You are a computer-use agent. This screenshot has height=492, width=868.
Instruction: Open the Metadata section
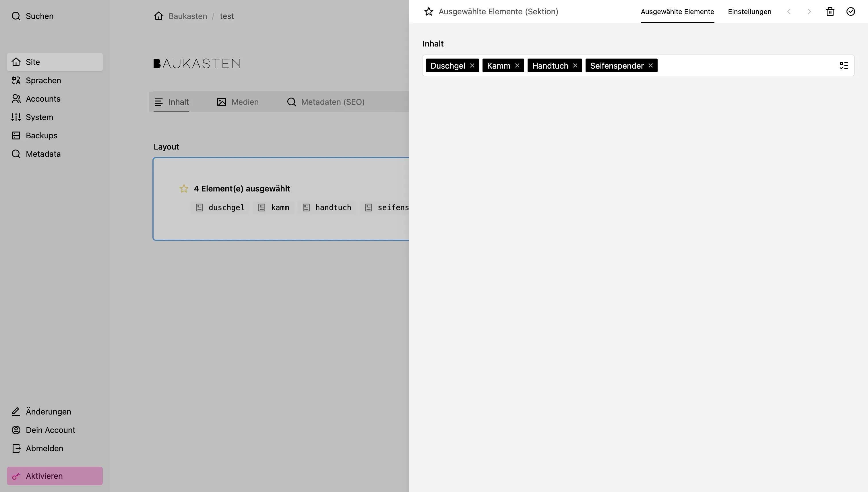pos(43,154)
